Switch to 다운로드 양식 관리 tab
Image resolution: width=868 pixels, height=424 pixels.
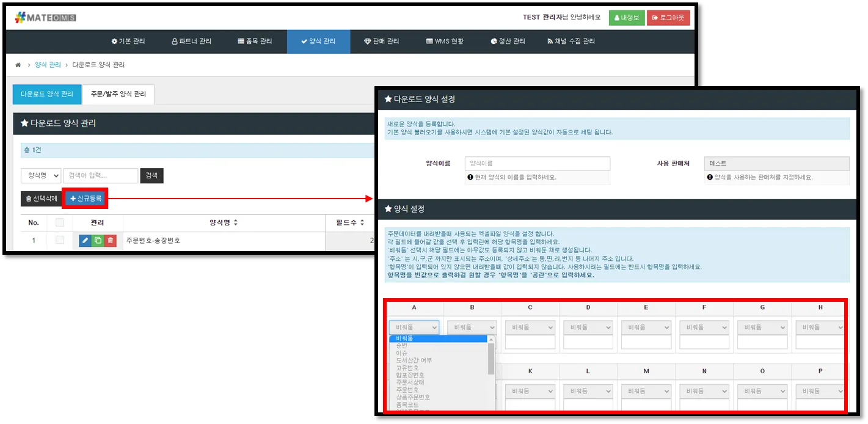46,94
